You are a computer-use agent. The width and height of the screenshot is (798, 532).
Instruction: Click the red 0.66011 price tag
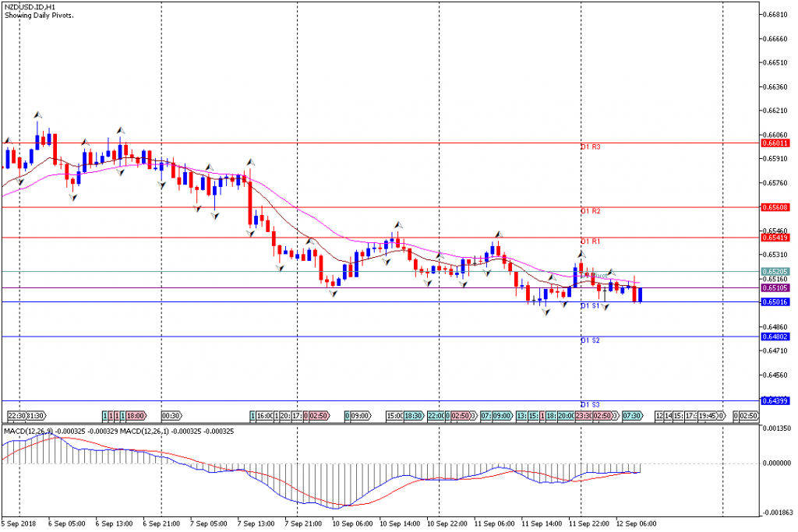coord(775,143)
